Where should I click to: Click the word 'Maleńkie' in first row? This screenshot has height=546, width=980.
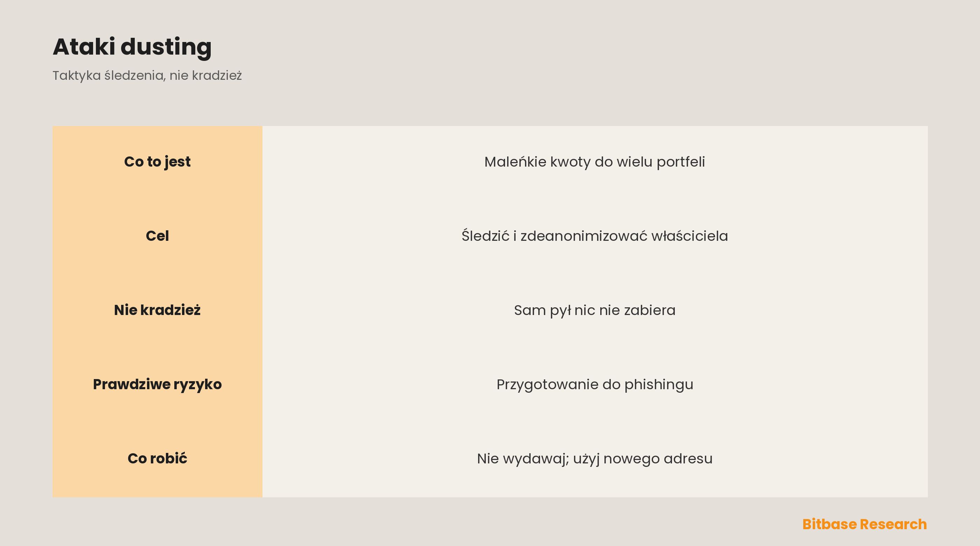tap(516, 162)
